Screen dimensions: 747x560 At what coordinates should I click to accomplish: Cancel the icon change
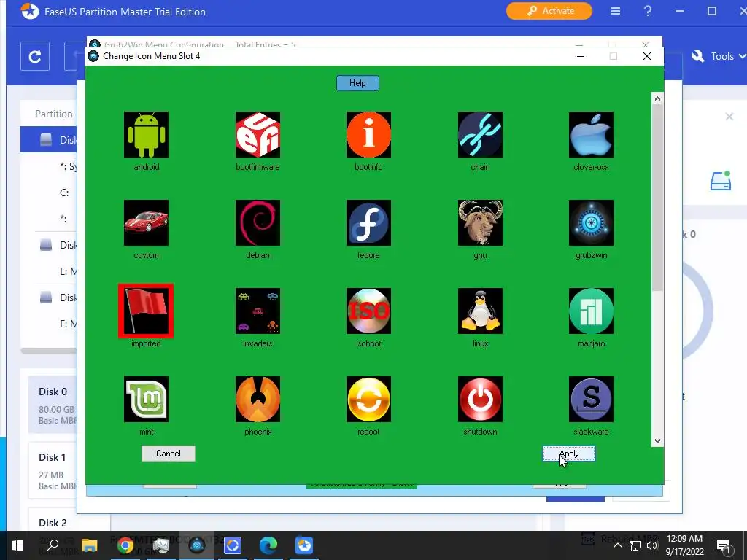(x=169, y=454)
